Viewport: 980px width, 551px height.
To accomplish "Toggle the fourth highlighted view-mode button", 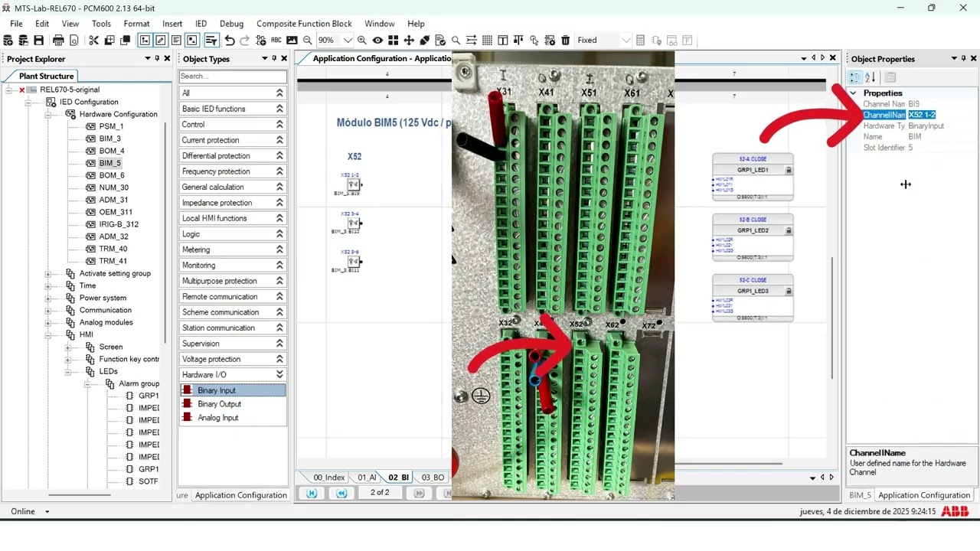I will pyautogui.click(x=191, y=41).
